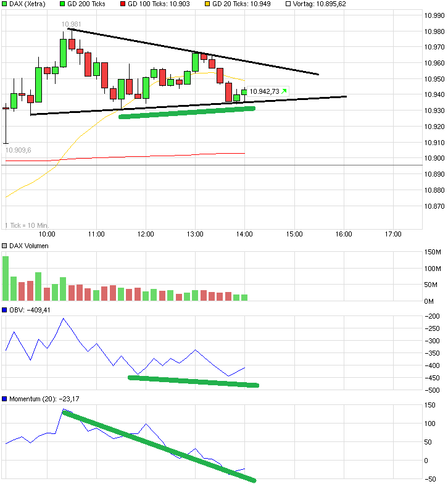Click the 150 Momentum axis label
This screenshot has height=484, width=448.
[x=429, y=405]
